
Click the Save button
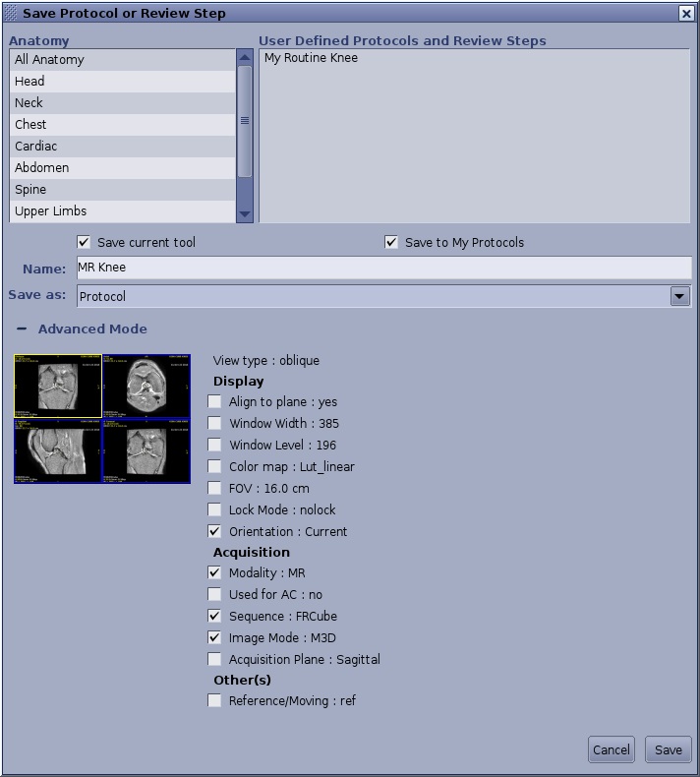(x=668, y=749)
